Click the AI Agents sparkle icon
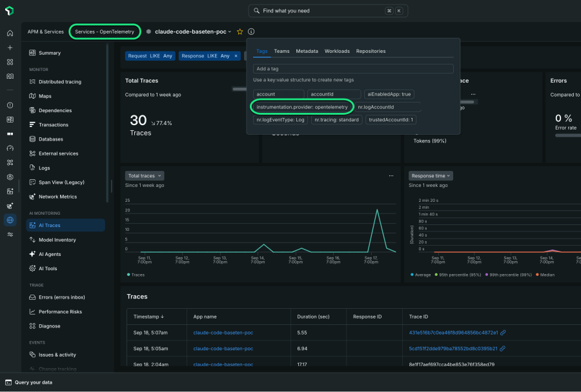The image size is (581, 392). [x=32, y=254]
